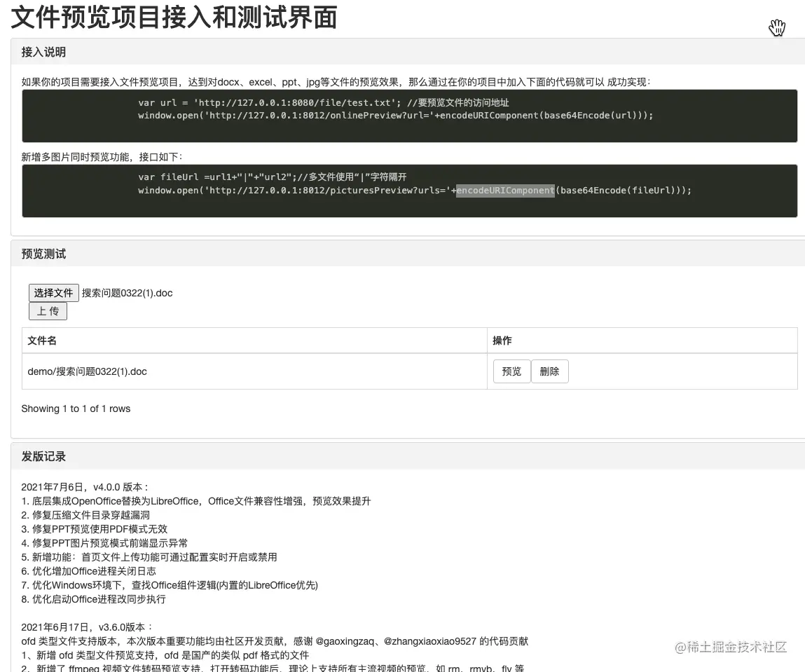Screen dimensions: 805x672
Task: Click the @稀土掘金技术社区 watermark text
Action: 731,648
